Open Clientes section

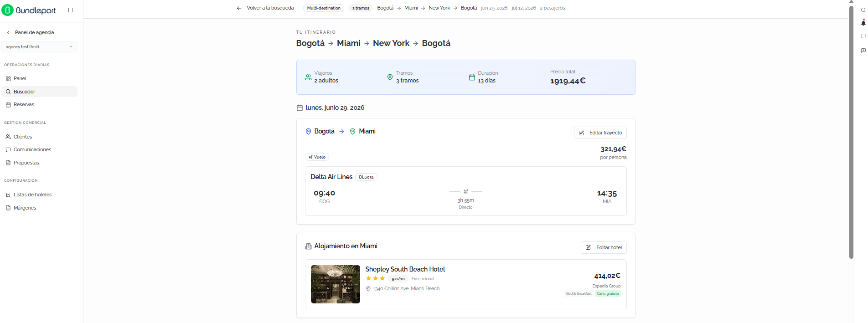pyautogui.click(x=39, y=137)
